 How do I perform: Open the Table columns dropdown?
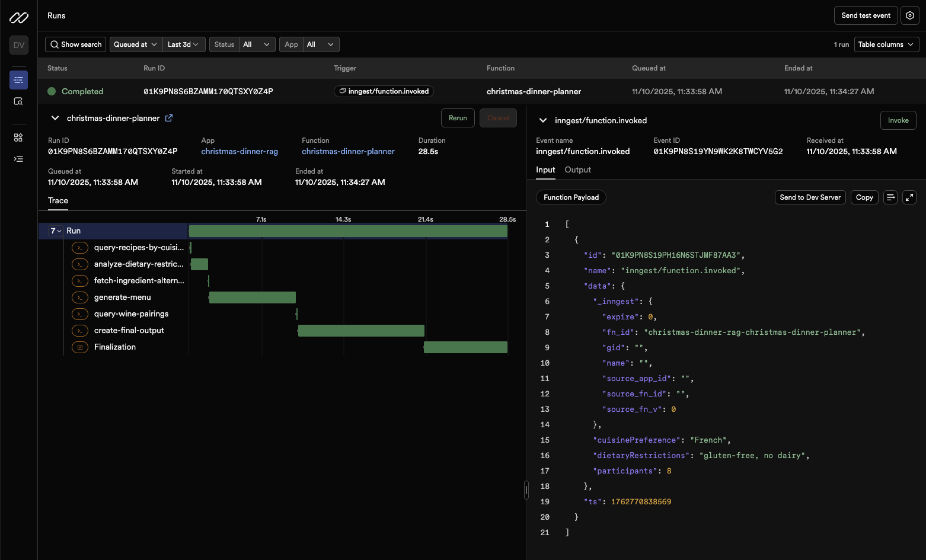click(x=886, y=44)
